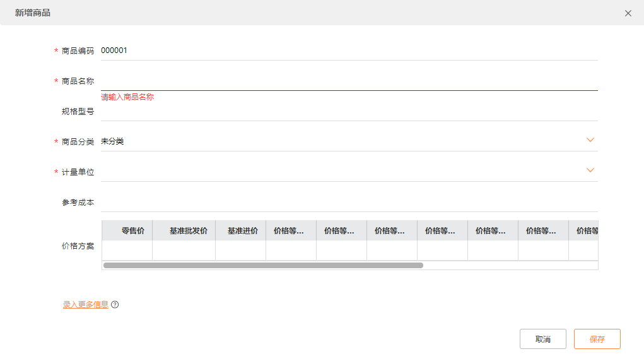
Task: Save the product with 保存 button
Action: pyautogui.click(x=597, y=339)
